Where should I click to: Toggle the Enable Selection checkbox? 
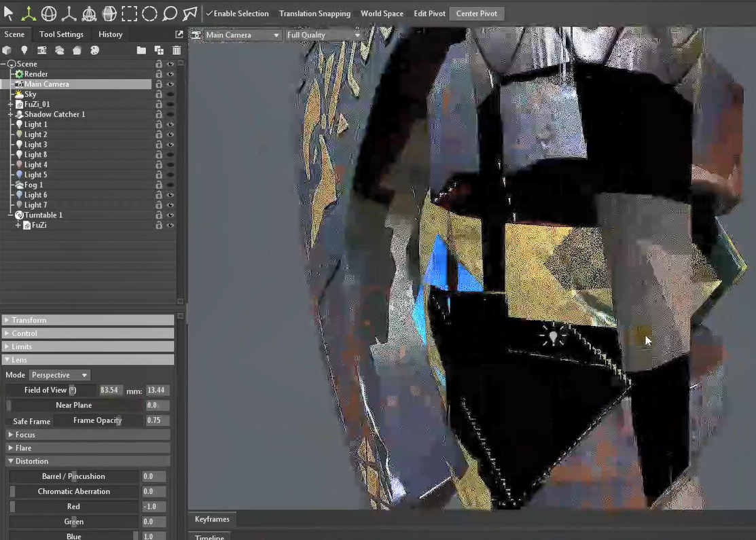(209, 14)
